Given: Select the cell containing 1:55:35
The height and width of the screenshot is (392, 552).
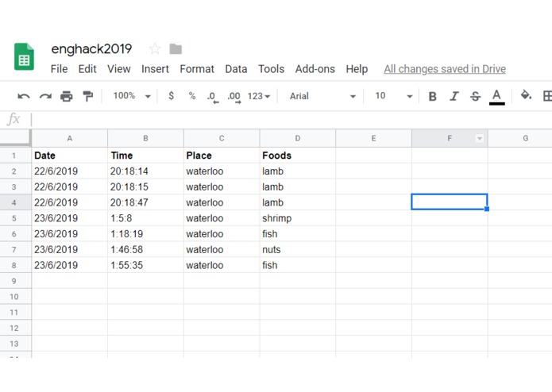Looking at the screenshot, I should coord(146,266).
